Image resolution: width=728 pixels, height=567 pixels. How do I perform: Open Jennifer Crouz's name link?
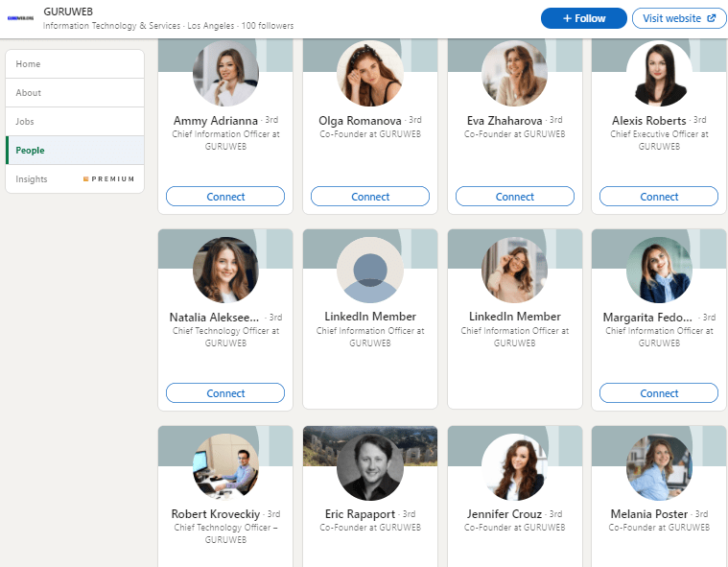point(503,514)
